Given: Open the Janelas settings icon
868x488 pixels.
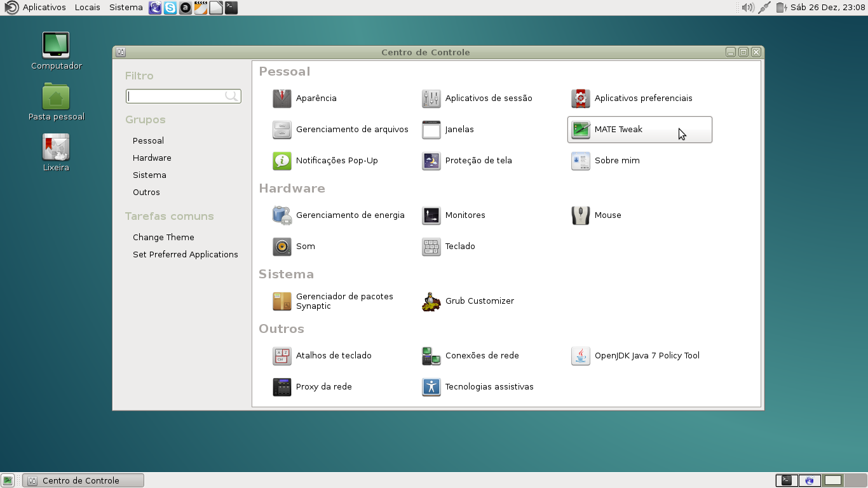Looking at the screenshot, I should [431, 130].
